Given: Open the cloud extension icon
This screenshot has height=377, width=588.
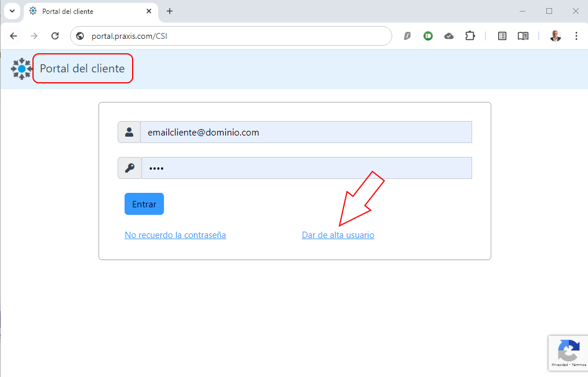Looking at the screenshot, I should (x=449, y=36).
